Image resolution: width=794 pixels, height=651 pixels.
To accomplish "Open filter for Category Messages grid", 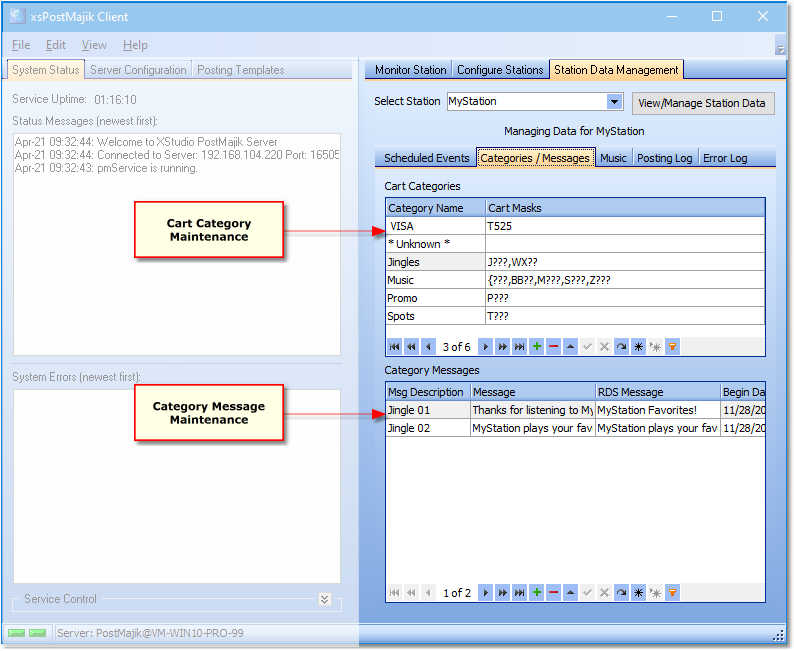I will [672, 592].
